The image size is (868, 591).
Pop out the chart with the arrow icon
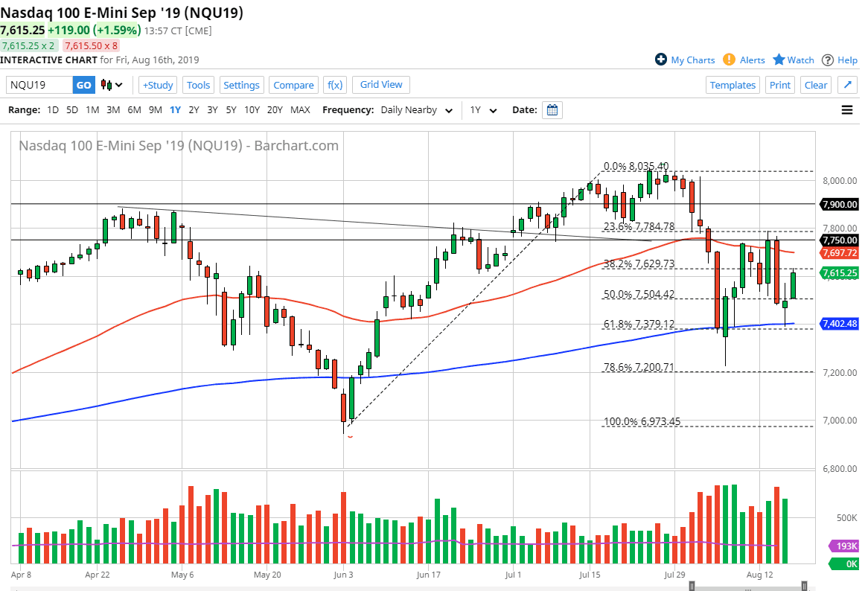pyautogui.click(x=849, y=84)
